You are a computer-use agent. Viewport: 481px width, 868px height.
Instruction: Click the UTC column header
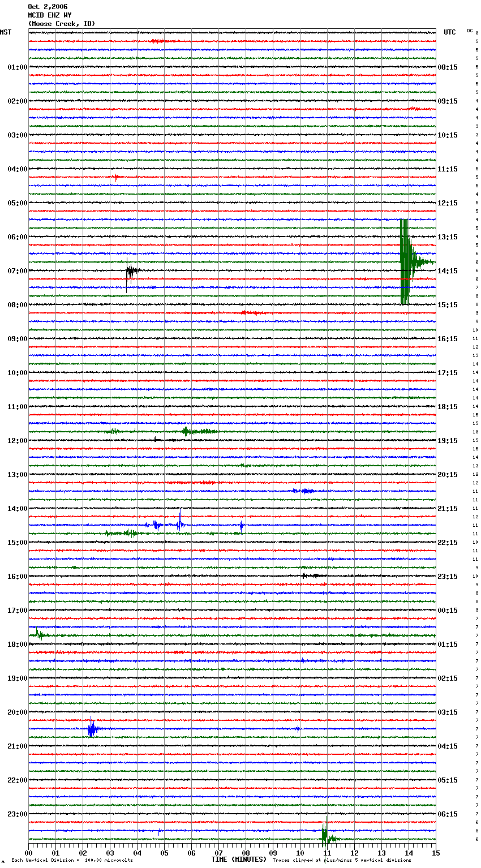pos(449,32)
